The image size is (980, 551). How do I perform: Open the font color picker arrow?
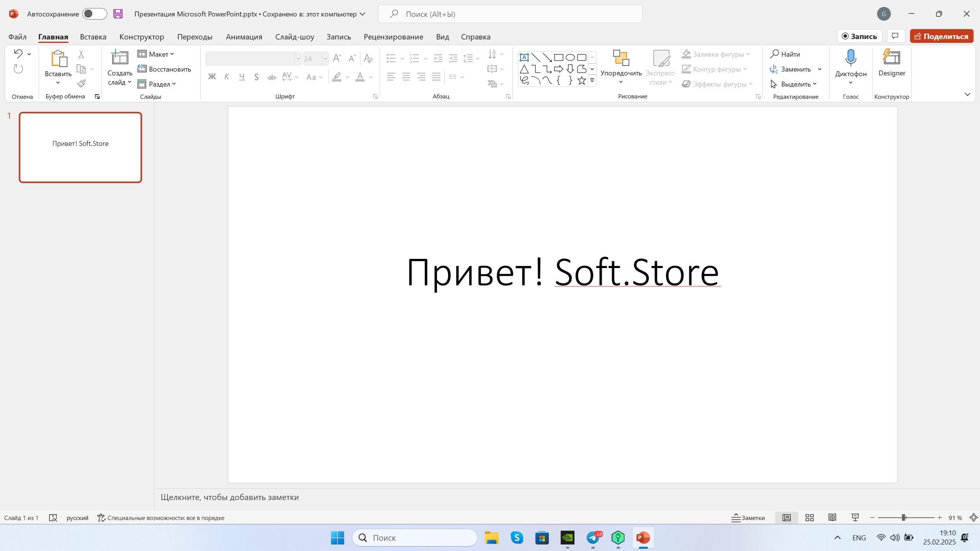(371, 77)
